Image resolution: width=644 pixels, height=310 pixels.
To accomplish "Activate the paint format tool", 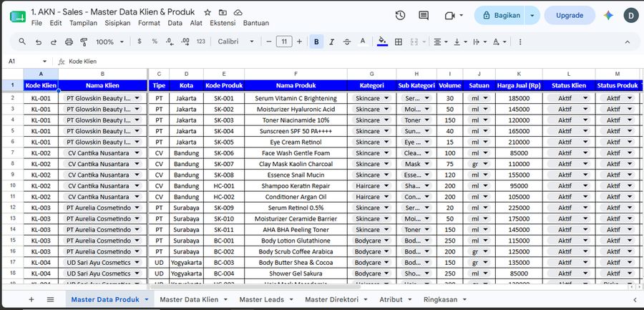I will [84, 42].
